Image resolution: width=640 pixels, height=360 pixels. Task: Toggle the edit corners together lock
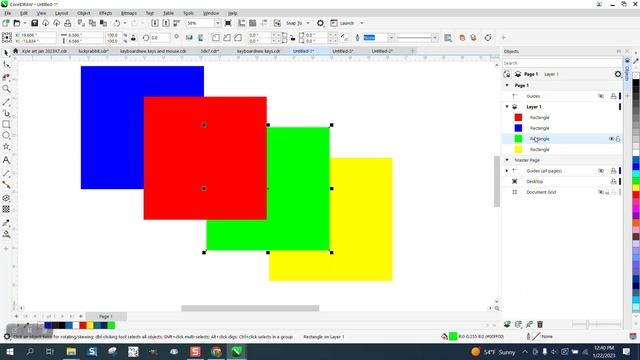pos(293,38)
